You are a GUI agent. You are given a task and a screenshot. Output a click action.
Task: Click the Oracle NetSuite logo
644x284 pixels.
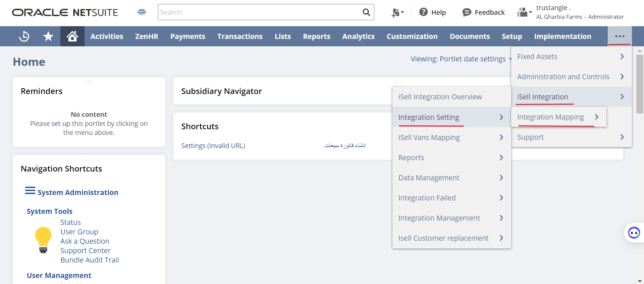tap(65, 13)
